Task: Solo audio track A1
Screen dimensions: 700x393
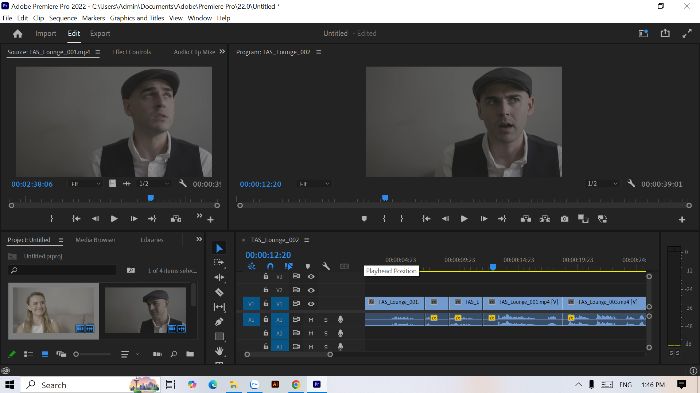Action: click(x=325, y=320)
